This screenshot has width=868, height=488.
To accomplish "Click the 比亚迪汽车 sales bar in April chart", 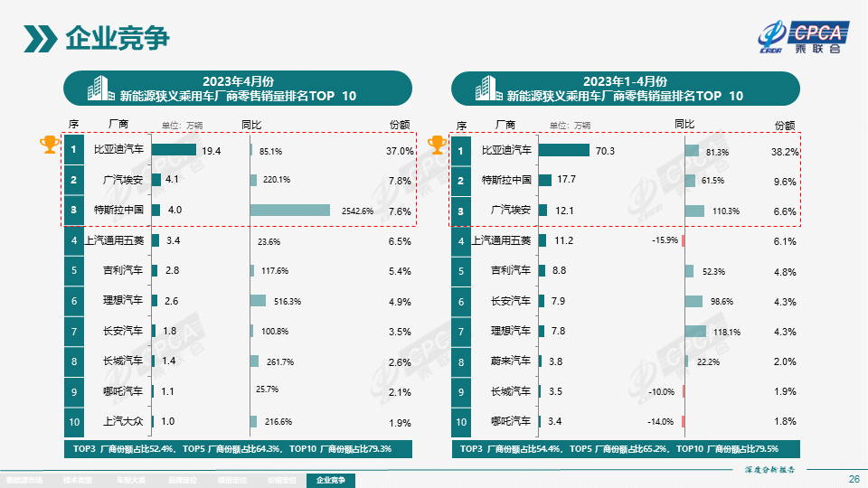I will click(x=174, y=150).
